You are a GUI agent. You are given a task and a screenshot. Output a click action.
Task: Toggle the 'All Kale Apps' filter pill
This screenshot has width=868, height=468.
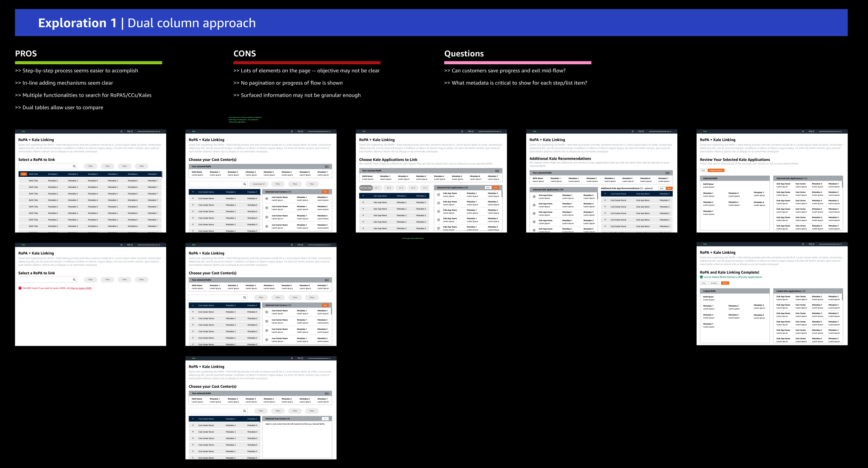366,188
